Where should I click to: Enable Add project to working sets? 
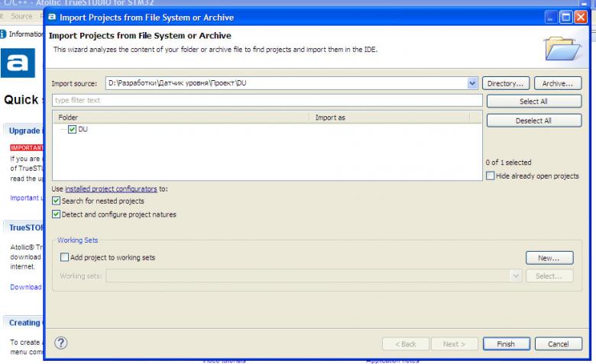pos(65,257)
